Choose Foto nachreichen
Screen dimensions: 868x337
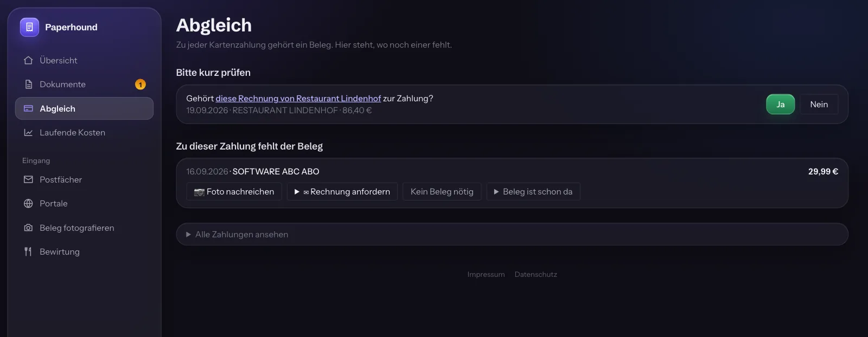click(234, 191)
